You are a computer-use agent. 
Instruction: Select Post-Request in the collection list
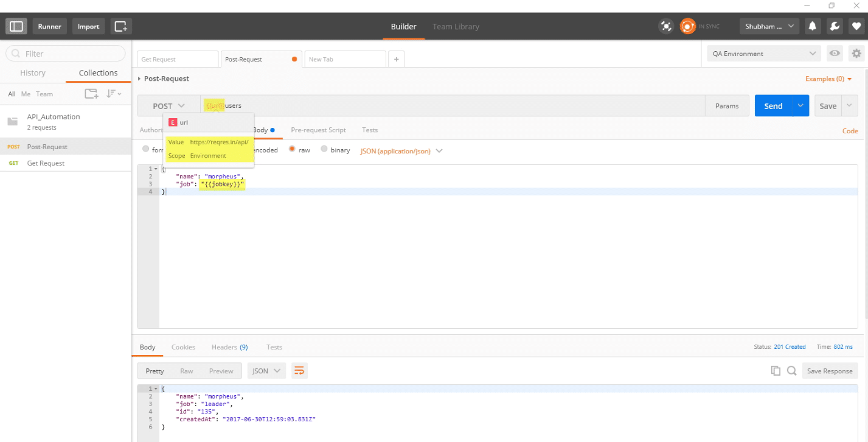(x=66, y=147)
